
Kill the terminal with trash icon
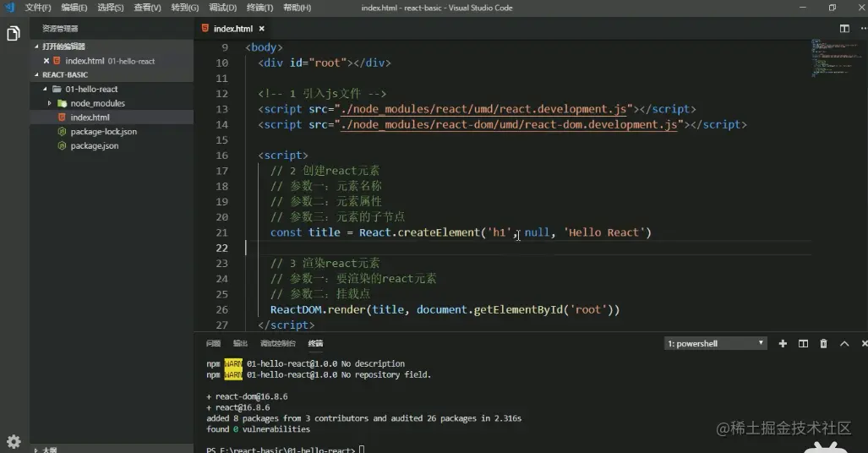point(824,344)
